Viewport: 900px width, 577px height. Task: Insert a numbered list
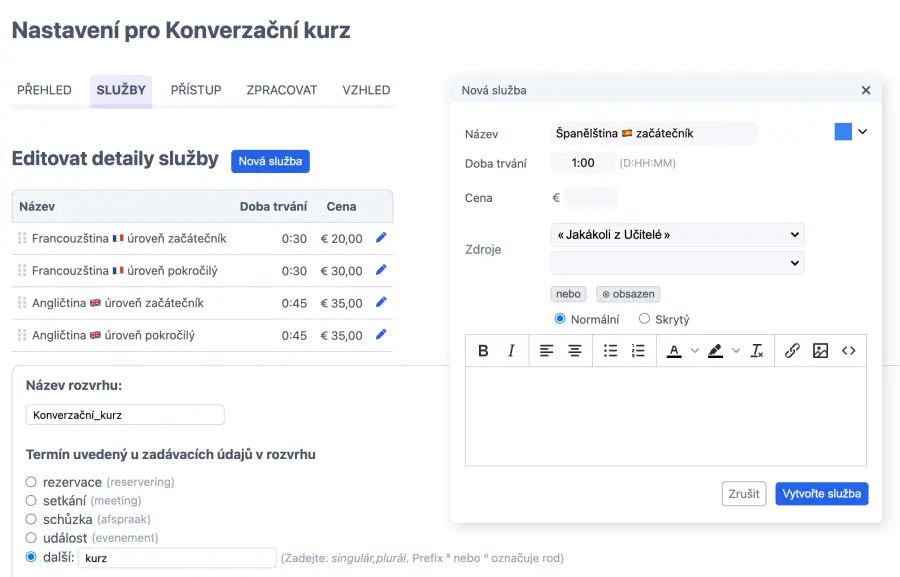coord(638,351)
